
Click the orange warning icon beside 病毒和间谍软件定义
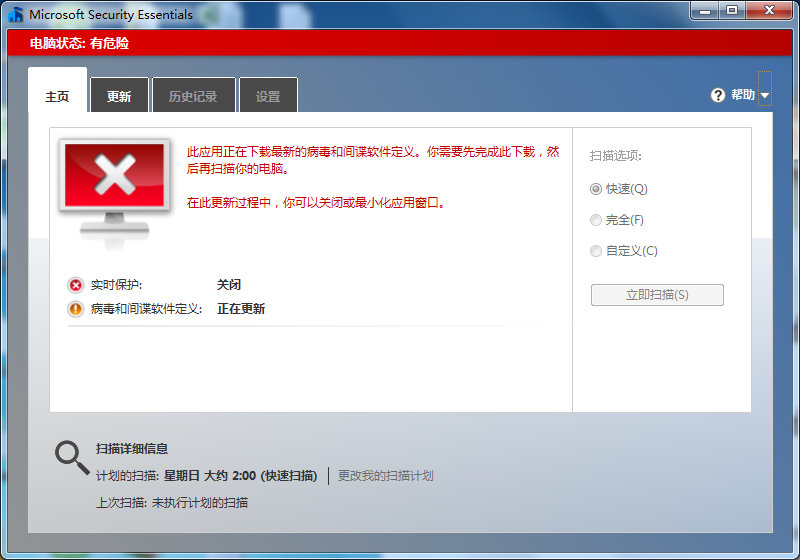[76, 309]
